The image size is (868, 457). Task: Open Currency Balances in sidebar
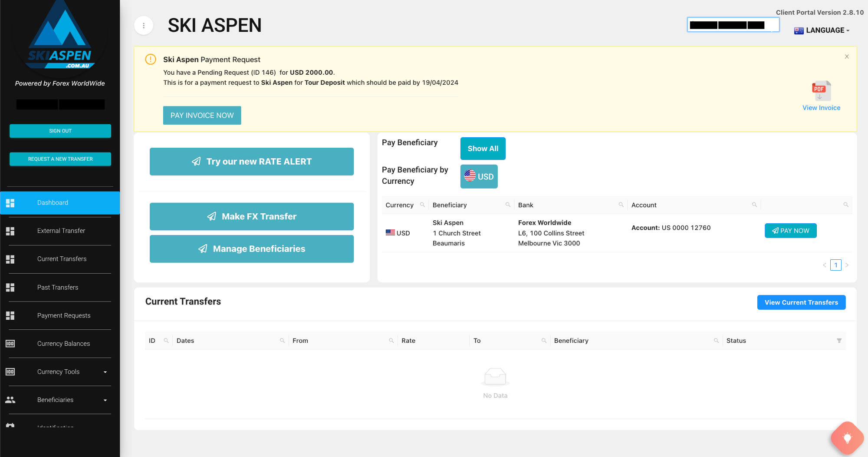click(63, 344)
